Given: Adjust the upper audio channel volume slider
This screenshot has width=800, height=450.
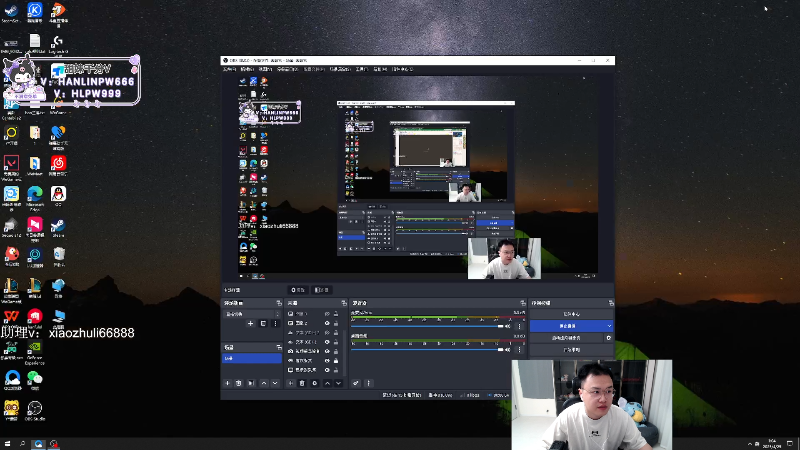Looking at the screenshot, I should click(x=427, y=327).
